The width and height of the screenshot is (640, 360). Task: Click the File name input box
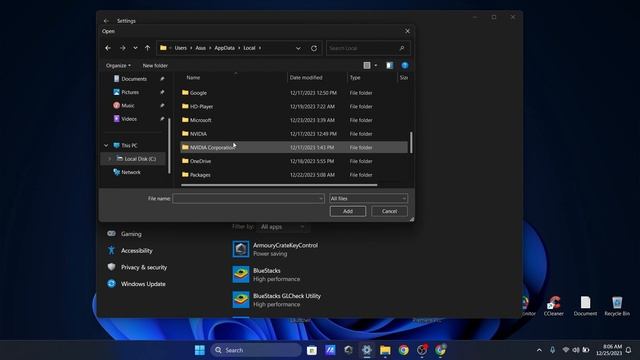(248, 198)
